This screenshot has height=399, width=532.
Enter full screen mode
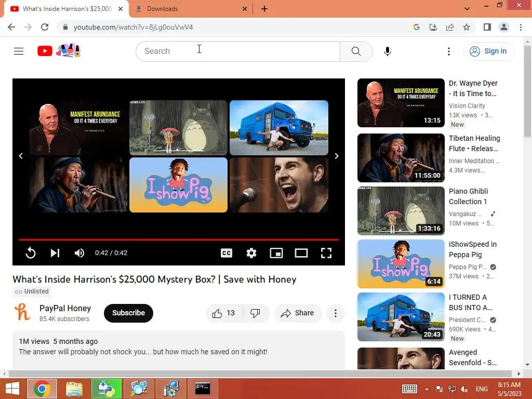coord(326,253)
